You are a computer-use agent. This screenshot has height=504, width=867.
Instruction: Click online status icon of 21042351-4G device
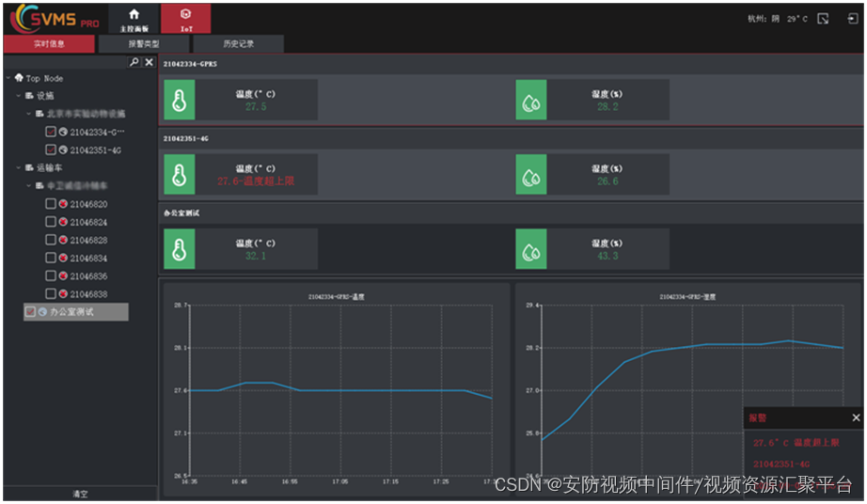[63, 150]
